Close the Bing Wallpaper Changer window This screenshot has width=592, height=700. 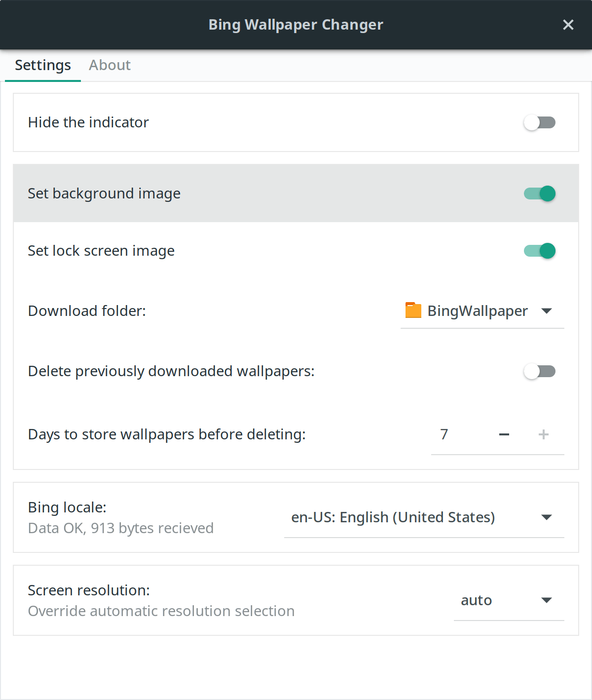(x=568, y=25)
